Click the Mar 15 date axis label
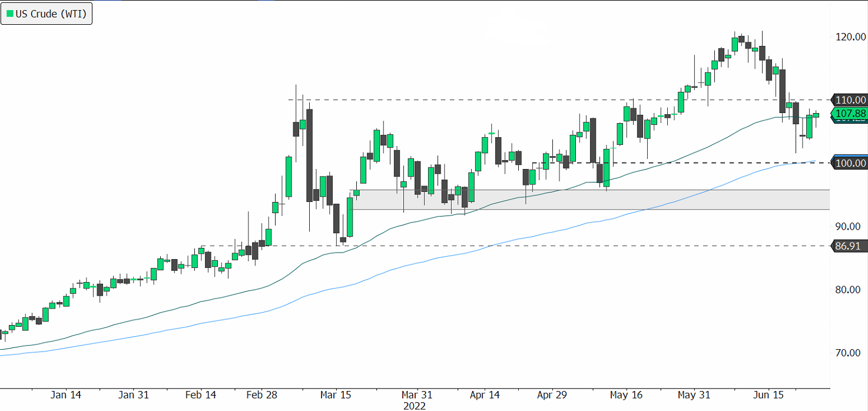The height and width of the screenshot is (411, 868). 335,395
